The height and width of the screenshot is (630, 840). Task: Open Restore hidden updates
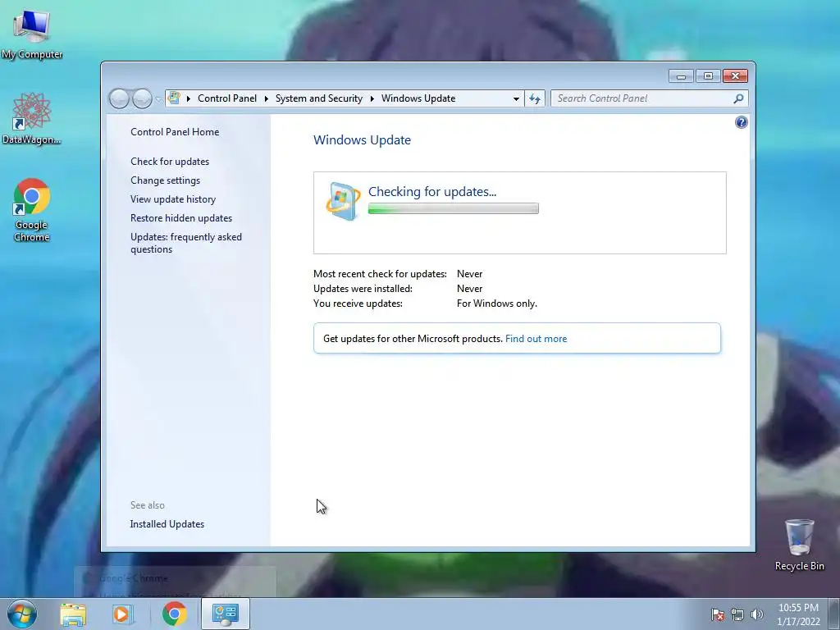coord(181,218)
